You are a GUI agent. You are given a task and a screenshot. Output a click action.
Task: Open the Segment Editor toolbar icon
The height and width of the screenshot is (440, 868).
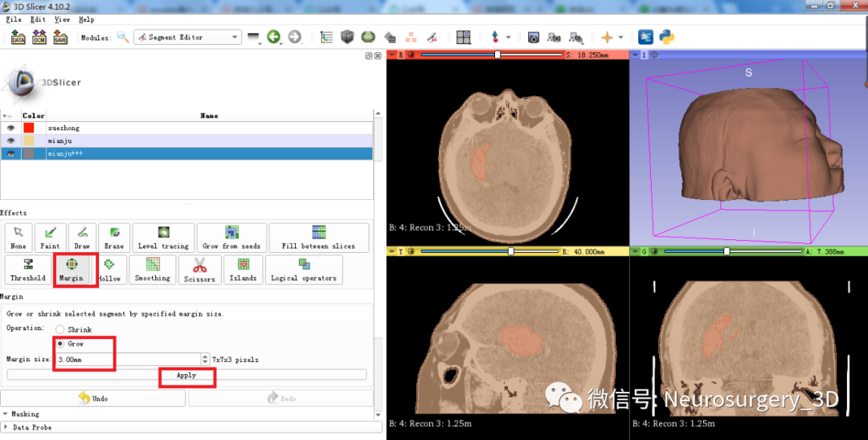pos(432,37)
